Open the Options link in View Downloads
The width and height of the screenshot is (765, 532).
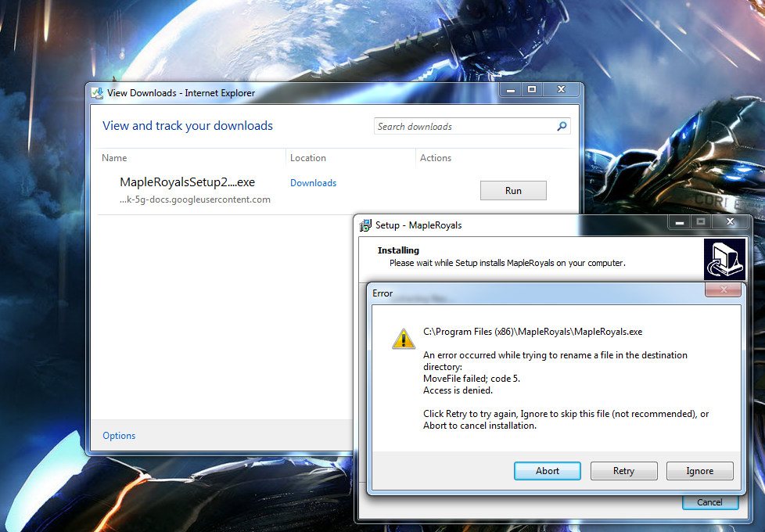tap(119, 436)
